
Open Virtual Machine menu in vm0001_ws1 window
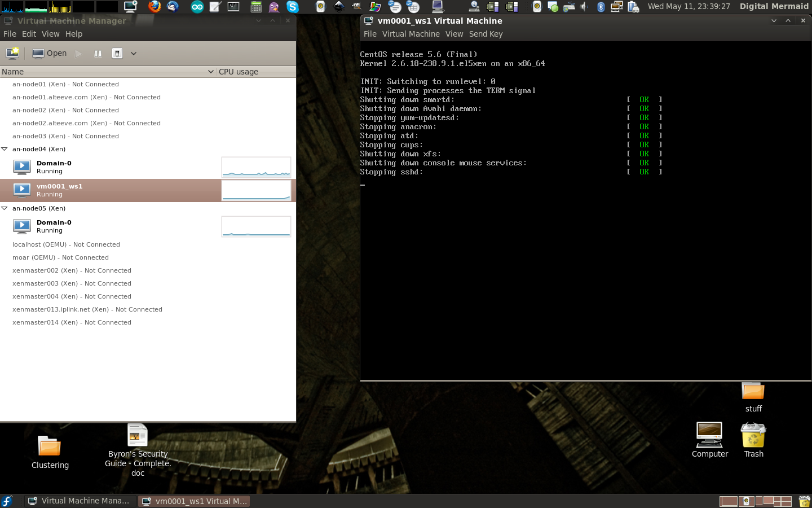point(411,34)
